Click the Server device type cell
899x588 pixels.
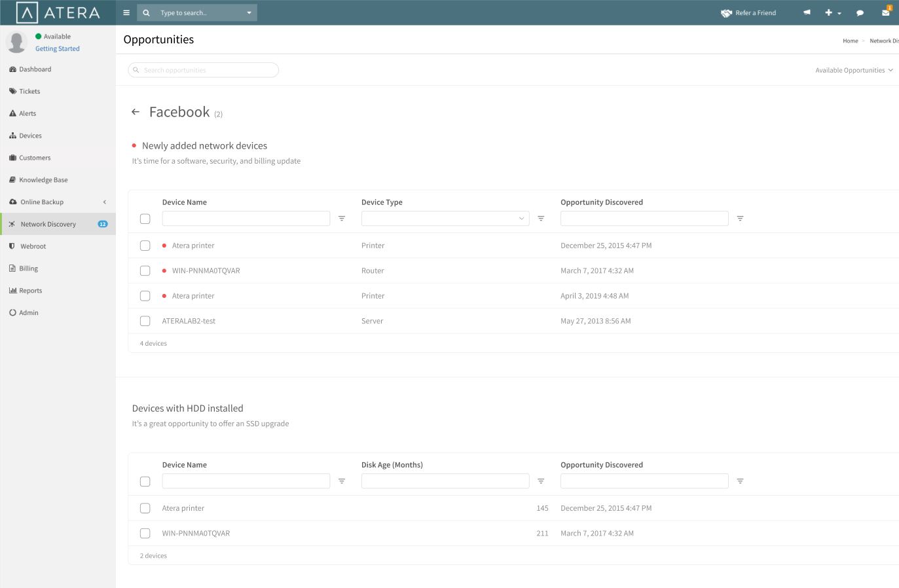coord(372,321)
